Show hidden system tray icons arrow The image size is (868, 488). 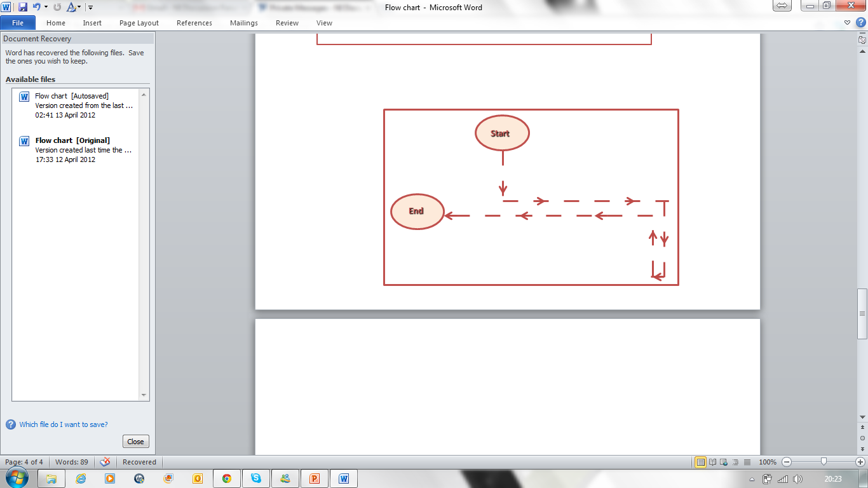(752, 479)
